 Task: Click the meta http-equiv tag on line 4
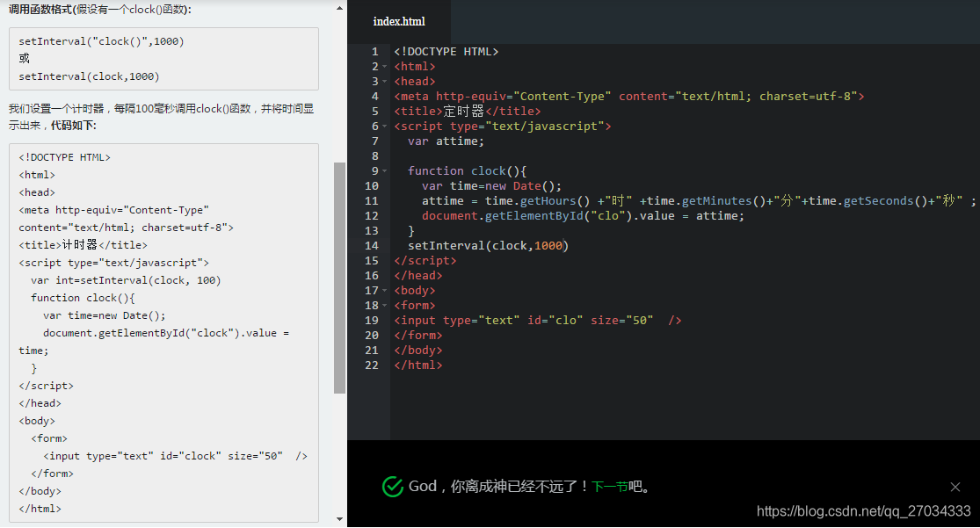(629, 97)
